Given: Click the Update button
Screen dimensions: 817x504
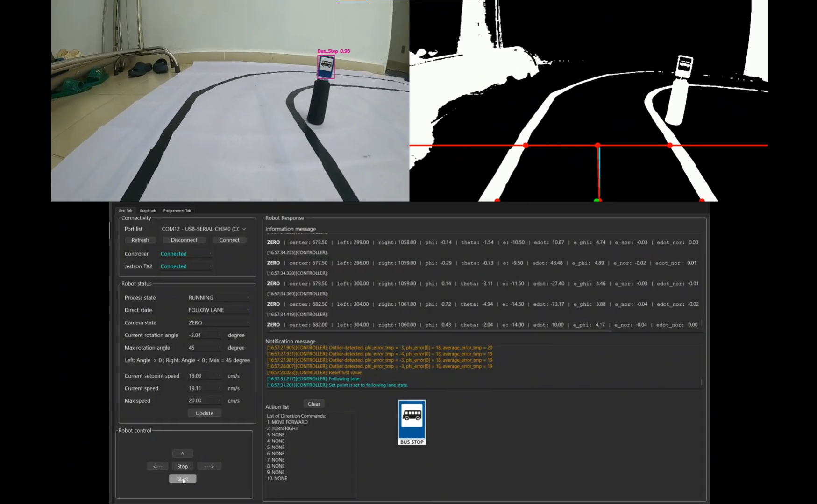Looking at the screenshot, I should (x=204, y=413).
